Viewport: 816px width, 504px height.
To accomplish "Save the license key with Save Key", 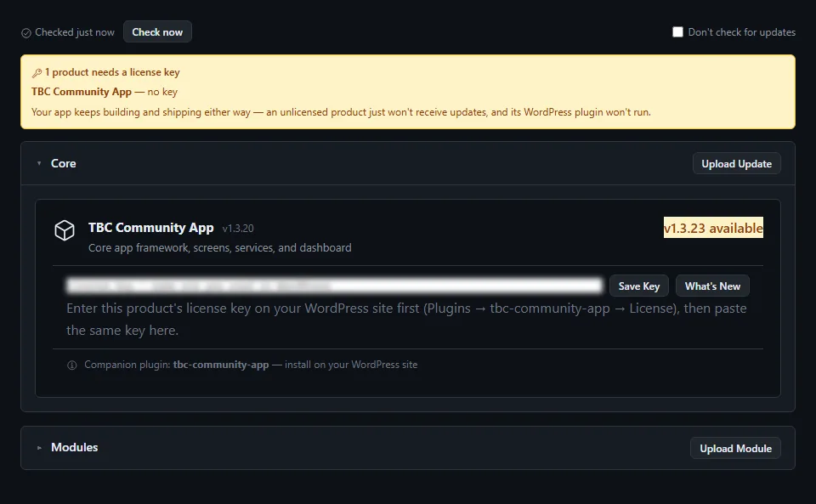I will (639, 286).
